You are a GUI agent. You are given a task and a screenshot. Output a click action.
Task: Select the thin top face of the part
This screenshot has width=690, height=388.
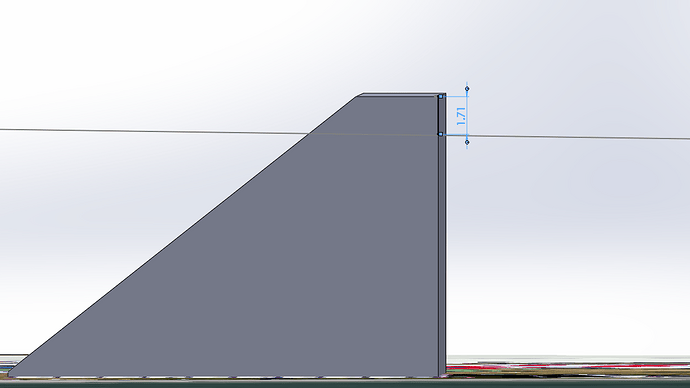point(400,95)
